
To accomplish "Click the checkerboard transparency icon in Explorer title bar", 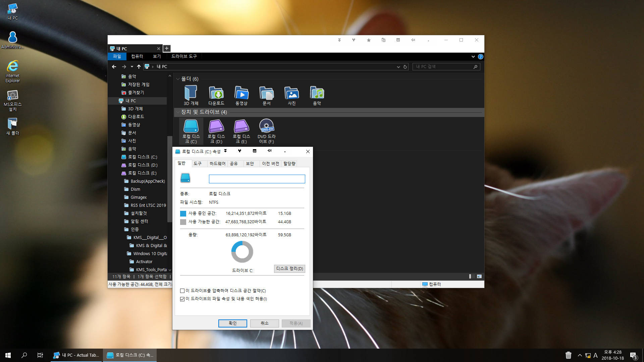I will [x=398, y=40].
